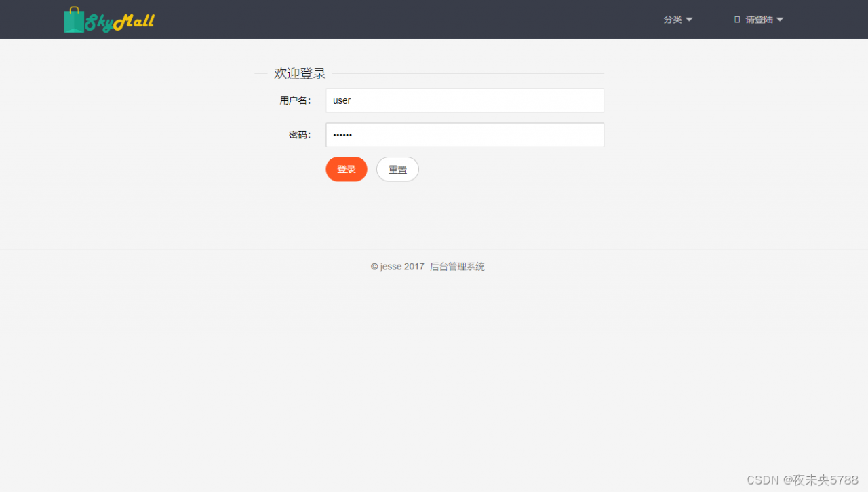Expand the 请登陆 dropdown menu

pos(759,20)
